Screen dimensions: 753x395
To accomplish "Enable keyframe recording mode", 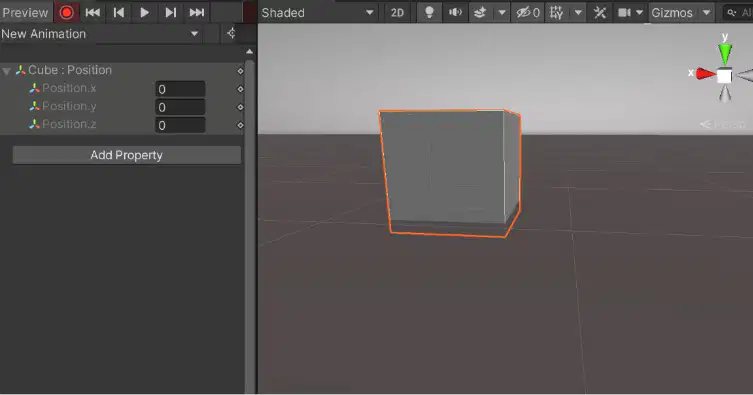I will (x=66, y=12).
